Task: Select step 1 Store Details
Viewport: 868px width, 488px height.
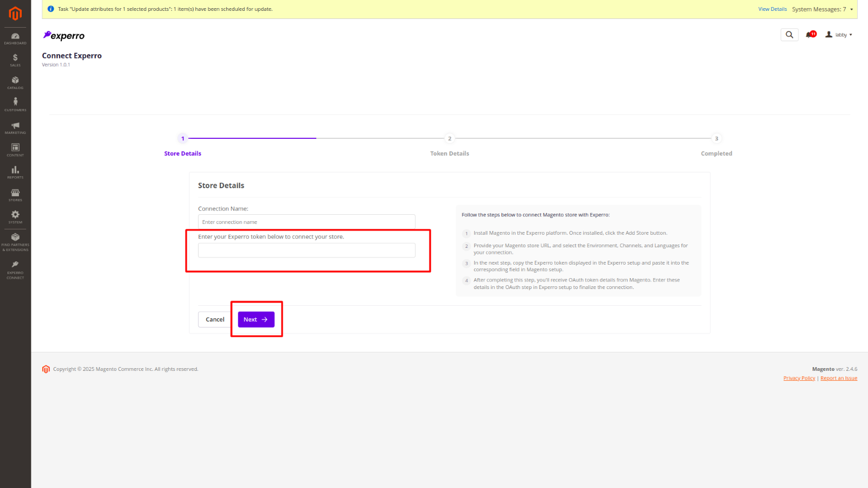Action: (x=183, y=145)
